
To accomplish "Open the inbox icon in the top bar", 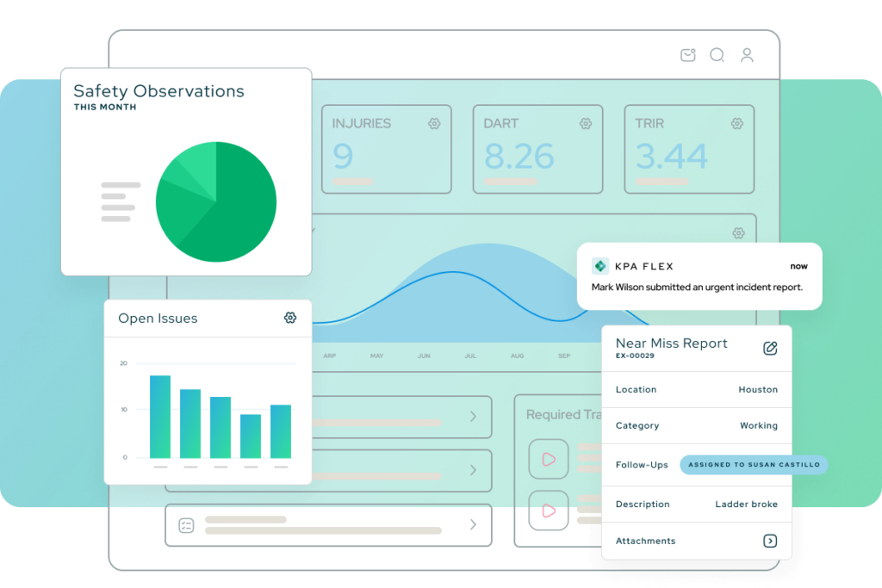I will coord(687,54).
